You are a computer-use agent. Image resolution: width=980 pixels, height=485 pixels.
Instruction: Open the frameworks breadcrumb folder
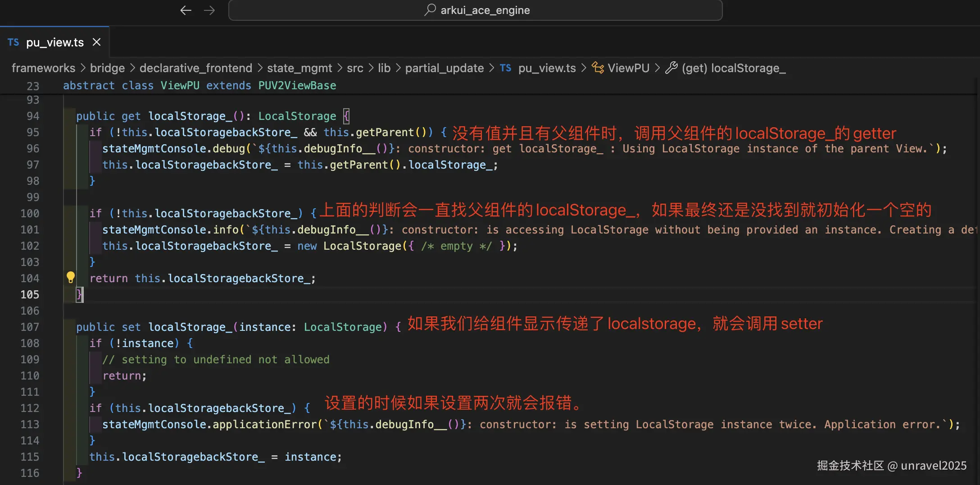43,68
